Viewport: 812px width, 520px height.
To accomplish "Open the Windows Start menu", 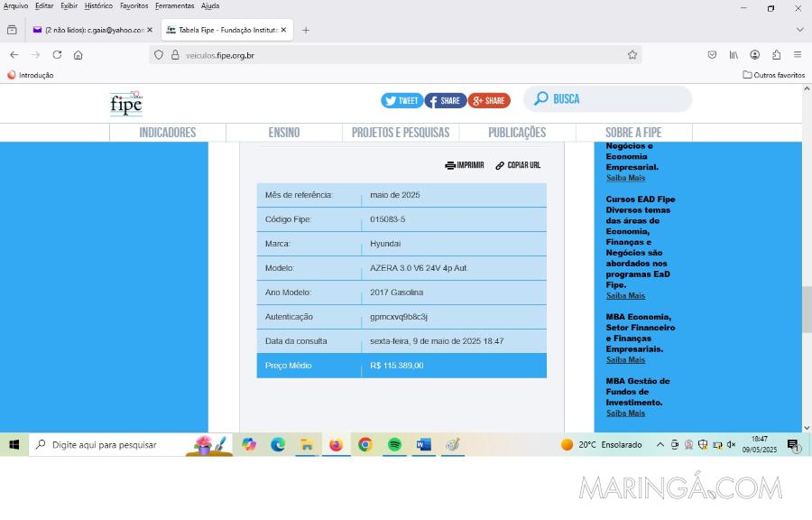I will coord(14,444).
